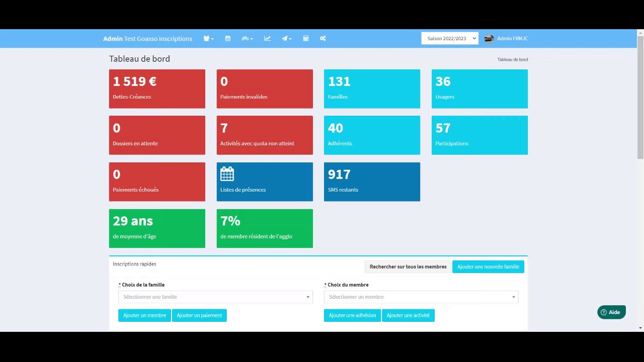Click the scrollbar up arrow
Screen dimensions: 644x362
click(640, 33)
